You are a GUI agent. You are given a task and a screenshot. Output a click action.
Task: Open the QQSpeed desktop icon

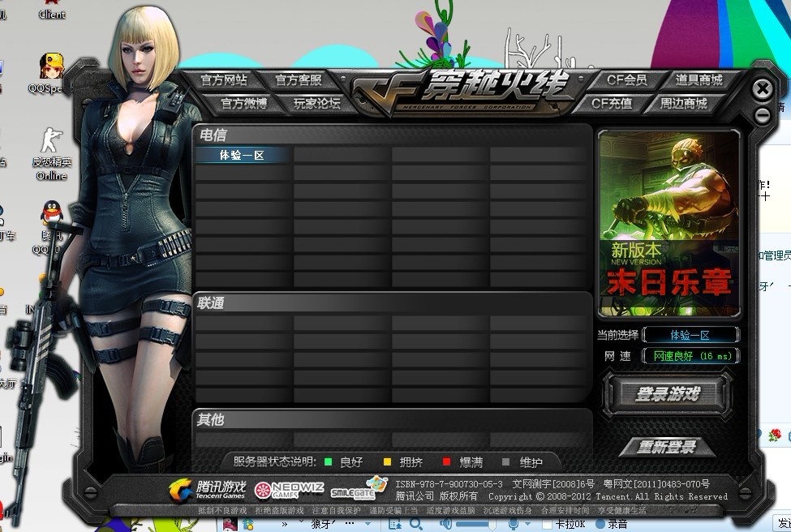click(x=50, y=75)
